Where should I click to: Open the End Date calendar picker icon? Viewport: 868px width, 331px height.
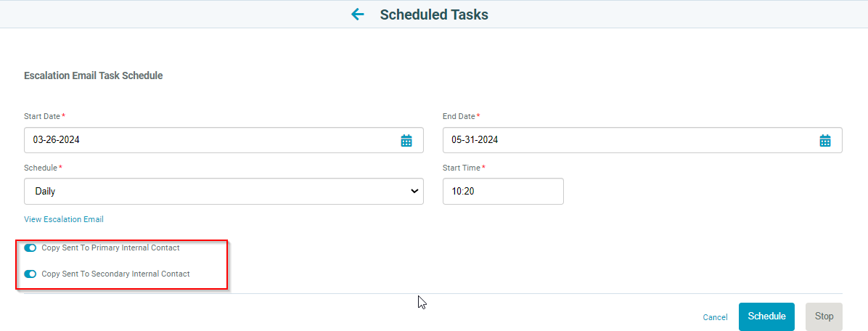coord(825,141)
